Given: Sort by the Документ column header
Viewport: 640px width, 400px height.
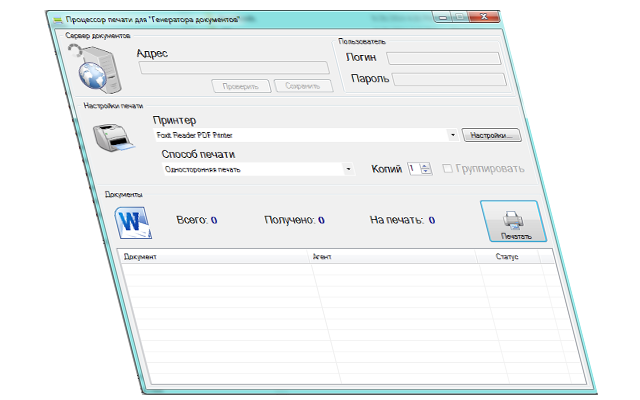Looking at the screenshot, I should pyautogui.click(x=215, y=257).
